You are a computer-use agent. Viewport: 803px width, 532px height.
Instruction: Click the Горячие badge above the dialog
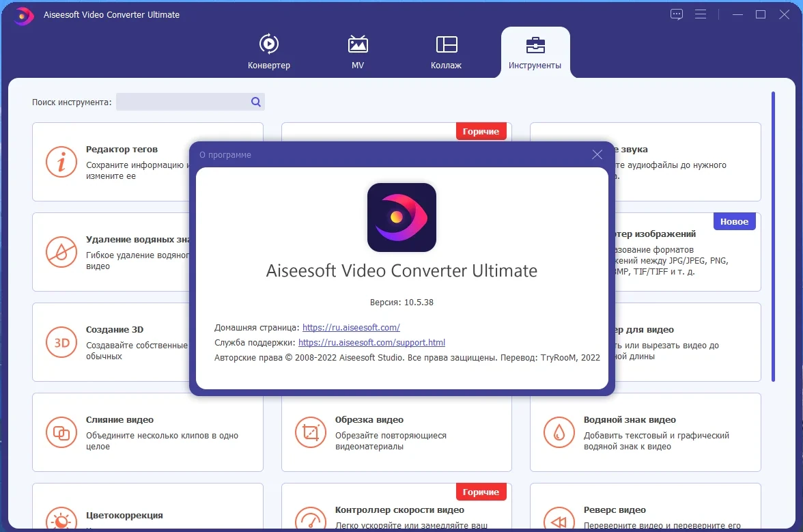point(481,131)
